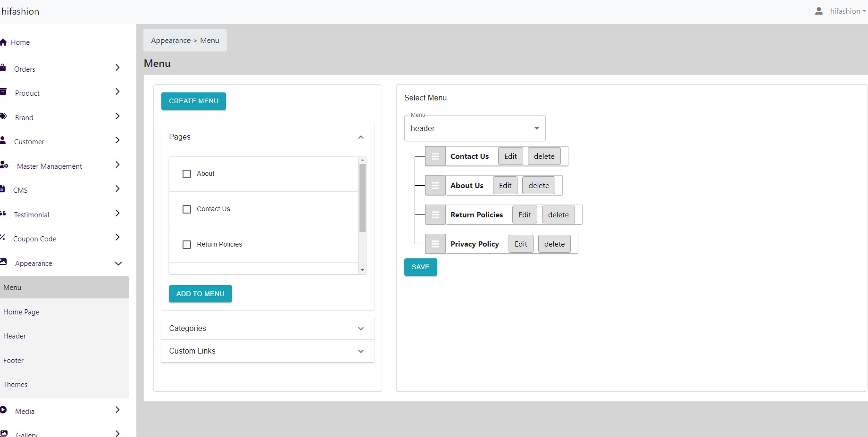
Task: Click the SAVE button
Action: point(420,267)
